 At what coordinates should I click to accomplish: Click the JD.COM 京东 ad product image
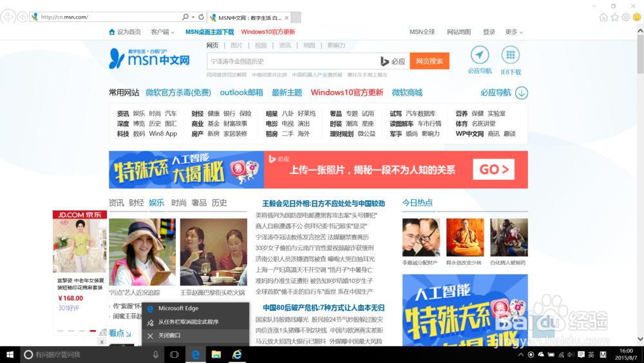click(80, 246)
